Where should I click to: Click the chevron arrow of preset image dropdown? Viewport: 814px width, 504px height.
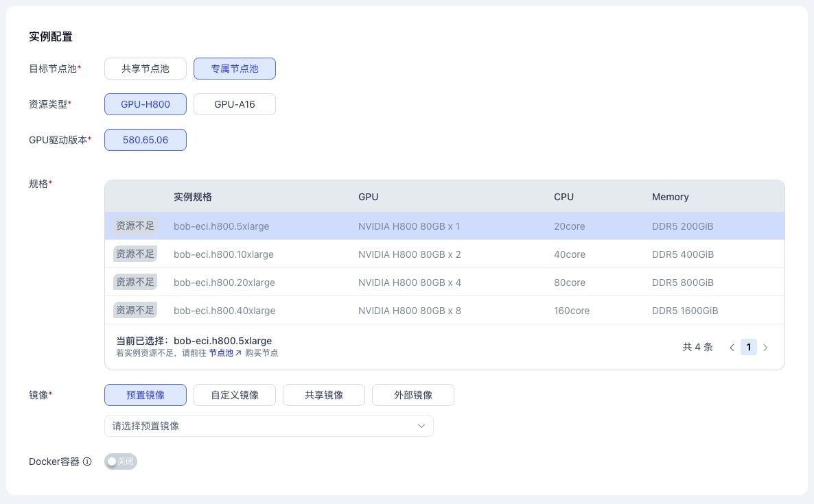[421, 426]
